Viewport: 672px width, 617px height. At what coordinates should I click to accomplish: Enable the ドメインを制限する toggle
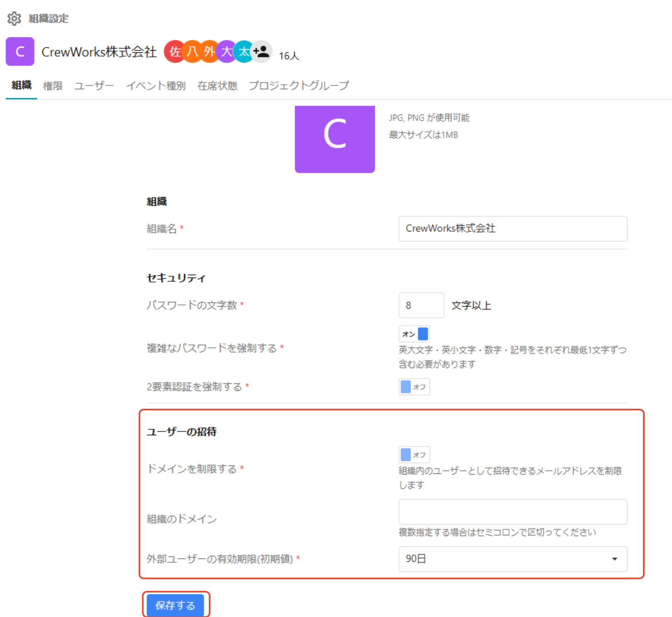tap(414, 455)
